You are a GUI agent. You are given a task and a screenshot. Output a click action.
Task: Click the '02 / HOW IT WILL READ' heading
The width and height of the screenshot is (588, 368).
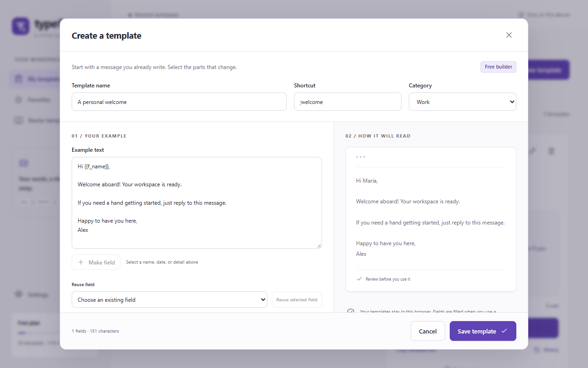(378, 136)
